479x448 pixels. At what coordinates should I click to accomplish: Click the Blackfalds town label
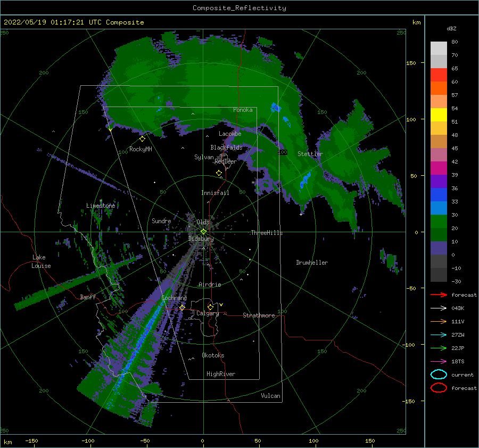point(226,148)
